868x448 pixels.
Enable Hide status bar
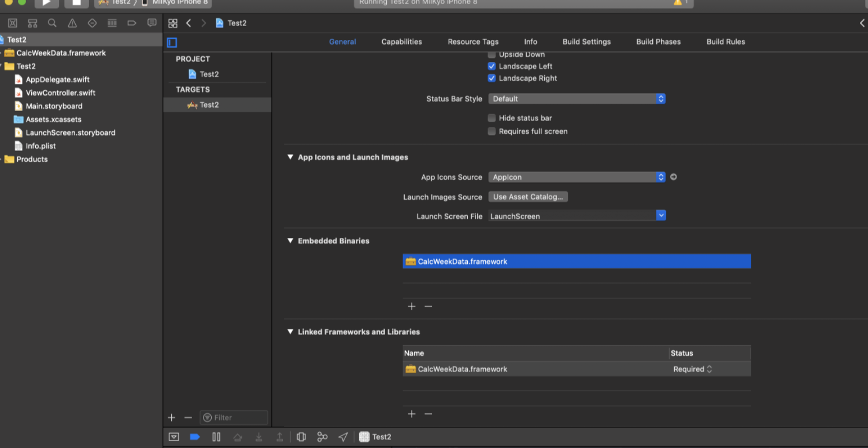(492, 118)
